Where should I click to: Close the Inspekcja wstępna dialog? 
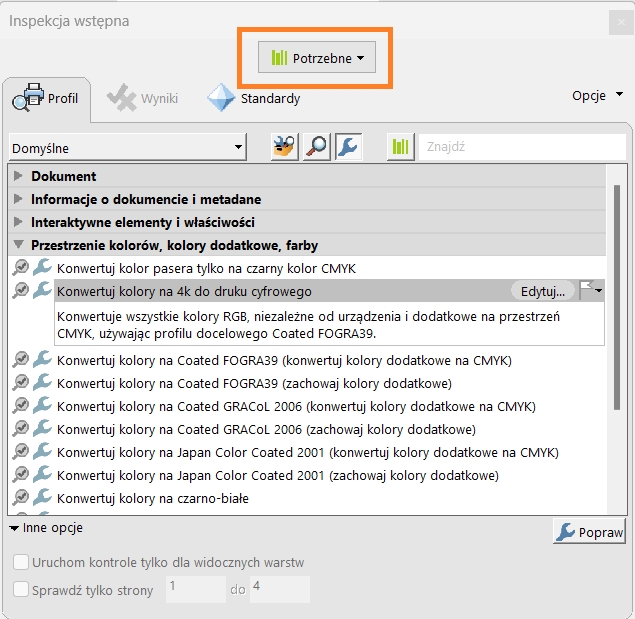pyautogui.click(x=621, y=22)
